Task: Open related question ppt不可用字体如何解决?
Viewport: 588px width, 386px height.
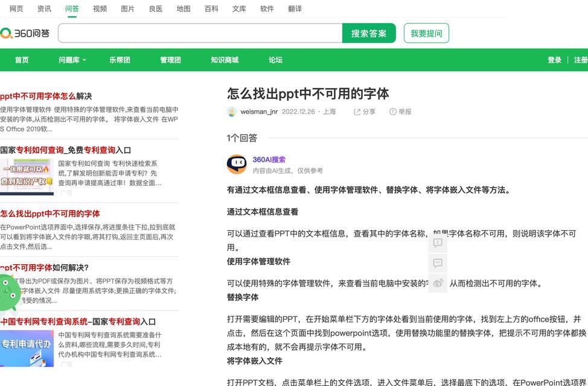Action: pos(44,268)
